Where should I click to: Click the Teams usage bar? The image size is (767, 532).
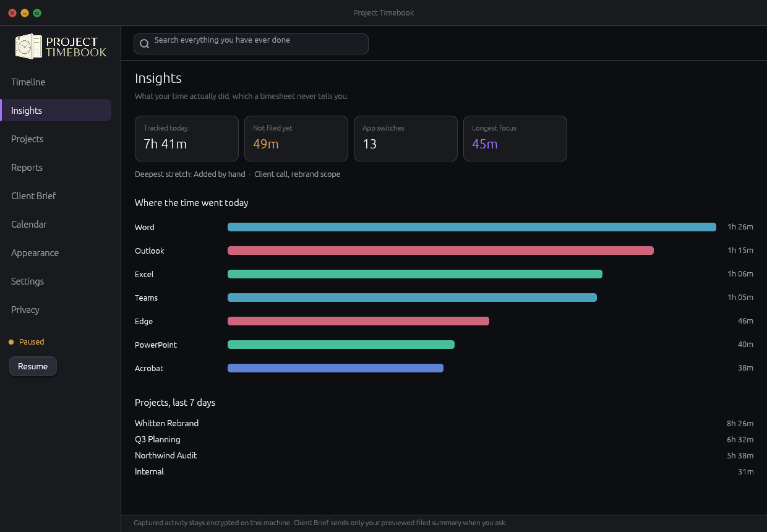pos(412,298)
